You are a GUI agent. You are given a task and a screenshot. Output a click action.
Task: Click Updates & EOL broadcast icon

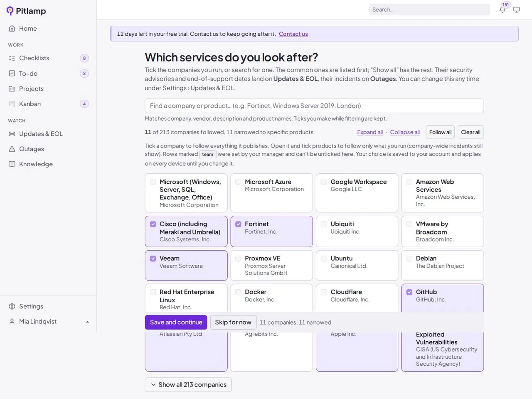coord(12,134)
